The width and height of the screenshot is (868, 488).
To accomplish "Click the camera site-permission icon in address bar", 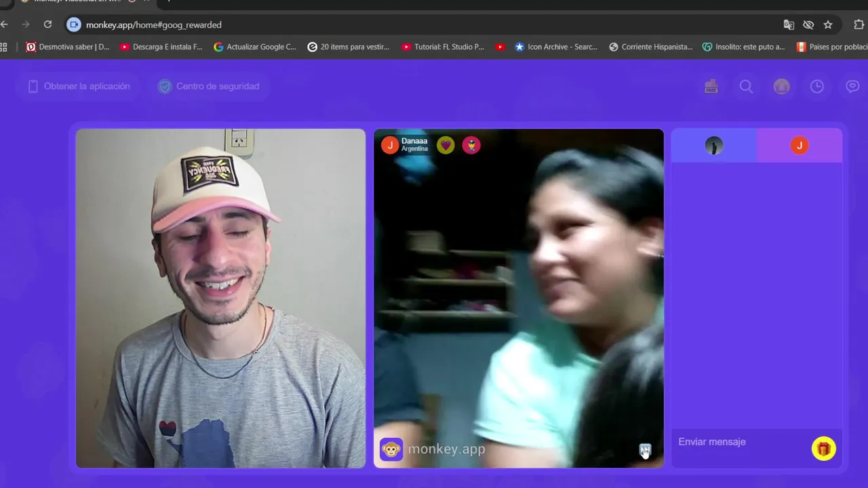I will [73, 24].
